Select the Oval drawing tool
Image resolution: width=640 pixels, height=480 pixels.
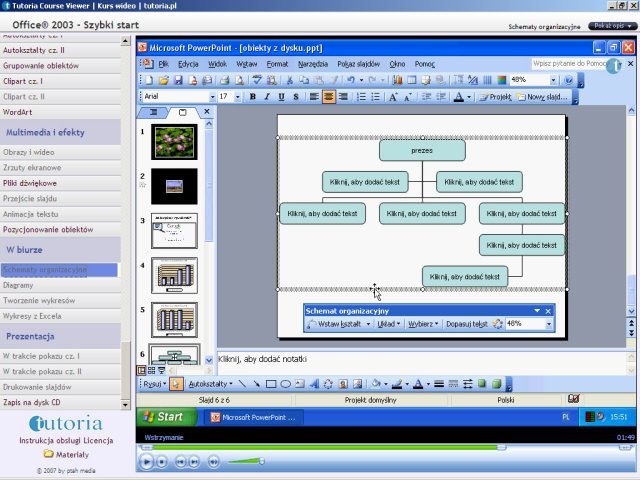[285, 383]
